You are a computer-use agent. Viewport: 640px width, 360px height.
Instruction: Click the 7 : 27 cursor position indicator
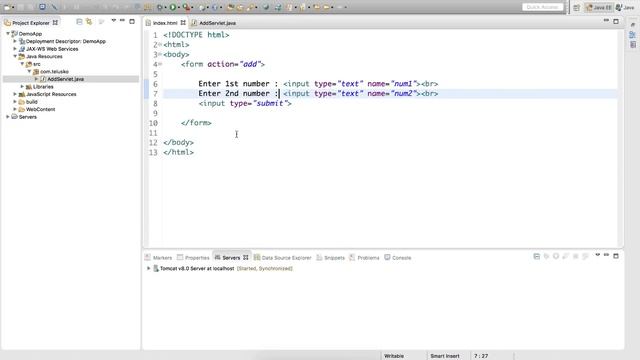point(481,356)
